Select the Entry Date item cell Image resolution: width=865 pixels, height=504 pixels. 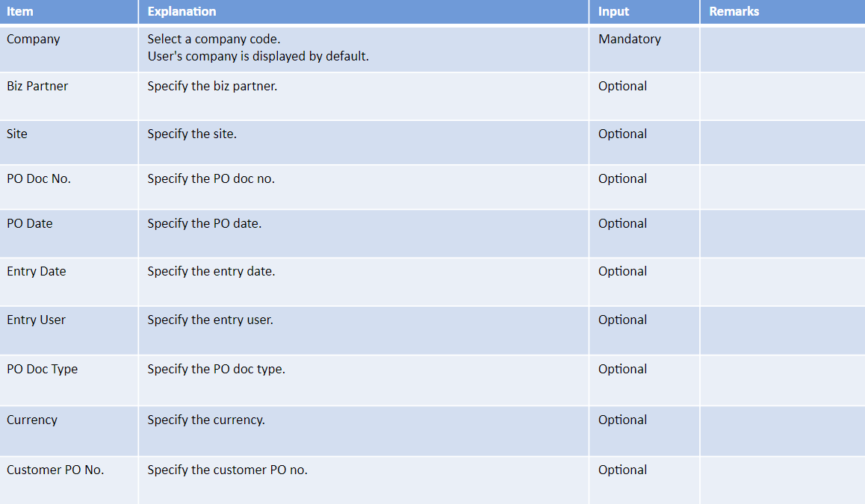pyautogui.click(x=69, y=281)
